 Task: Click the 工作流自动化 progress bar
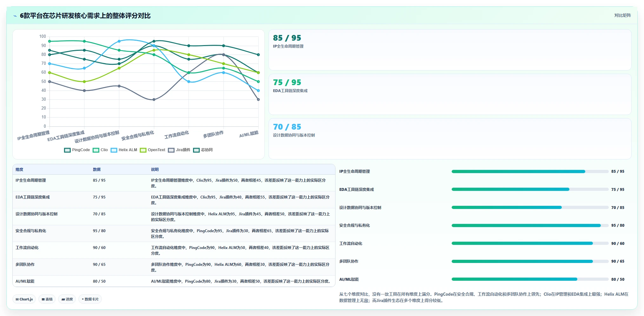[530, 243]
